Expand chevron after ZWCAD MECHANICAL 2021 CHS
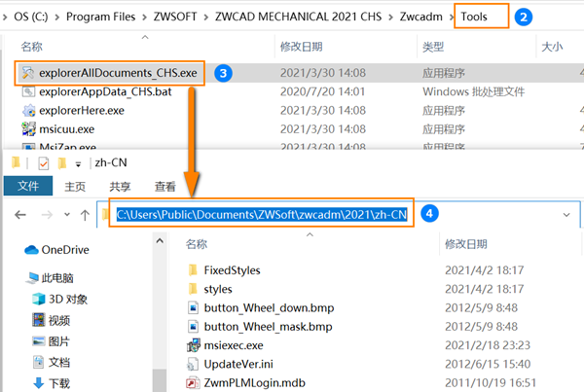 pos(390,18)
